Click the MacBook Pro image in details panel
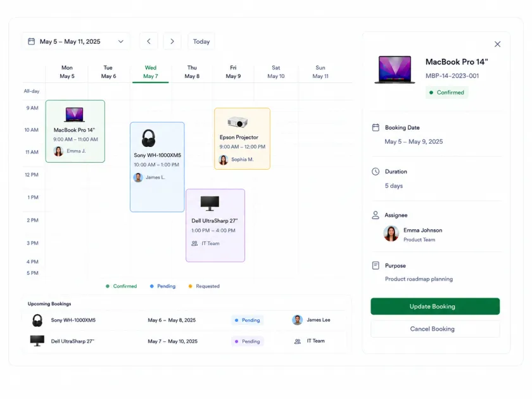 tap(395, 70)
